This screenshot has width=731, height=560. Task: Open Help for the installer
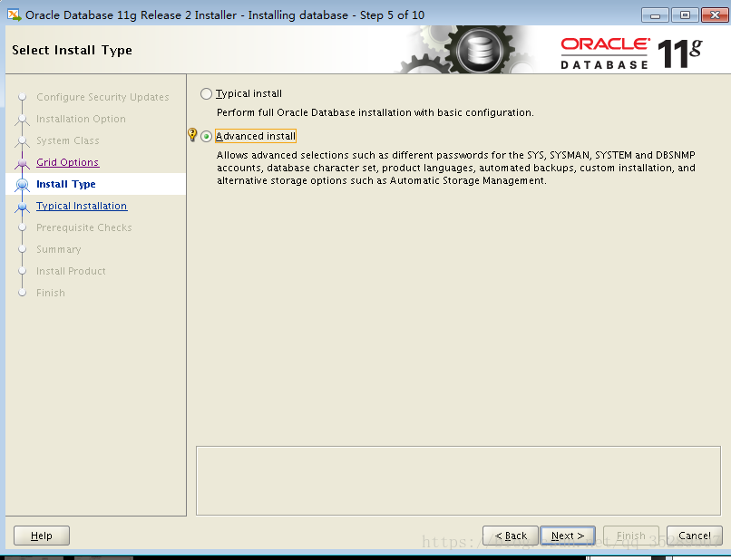click(42, 536)
